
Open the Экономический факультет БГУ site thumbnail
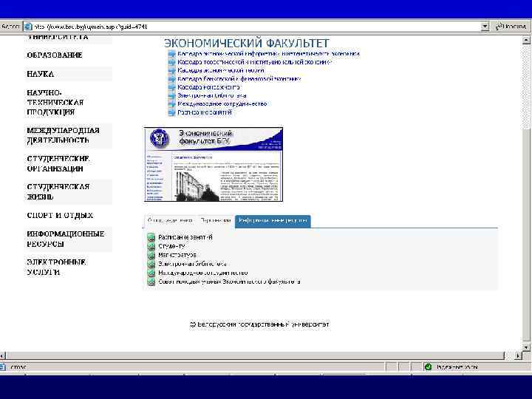pos(214,165)
